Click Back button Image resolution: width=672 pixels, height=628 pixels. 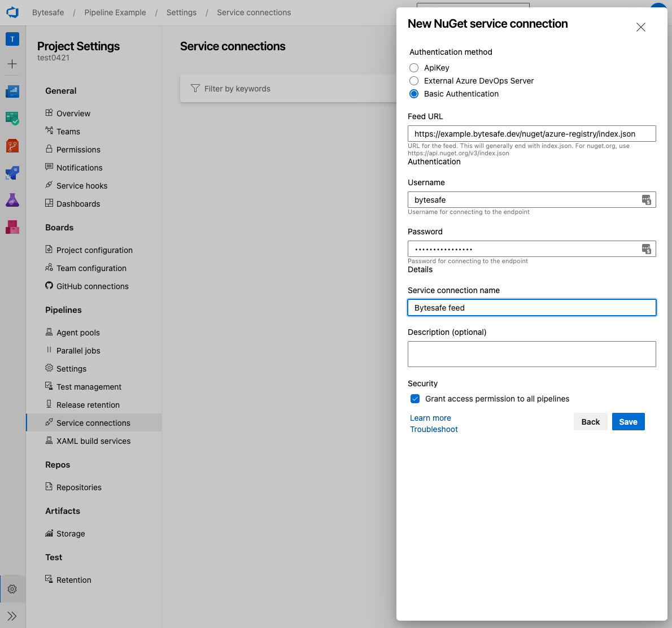coord(591,422)
